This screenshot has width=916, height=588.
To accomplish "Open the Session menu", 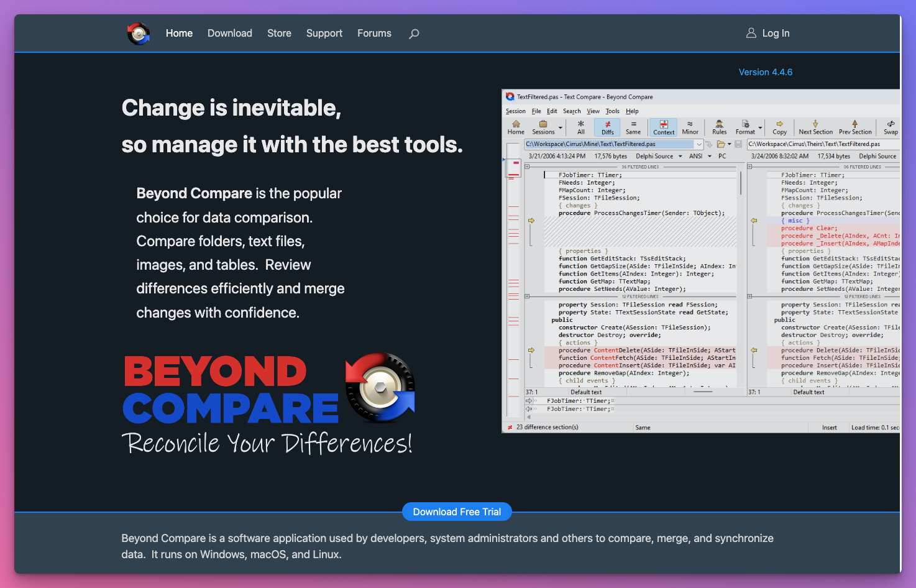I will [x=516, y=111].
